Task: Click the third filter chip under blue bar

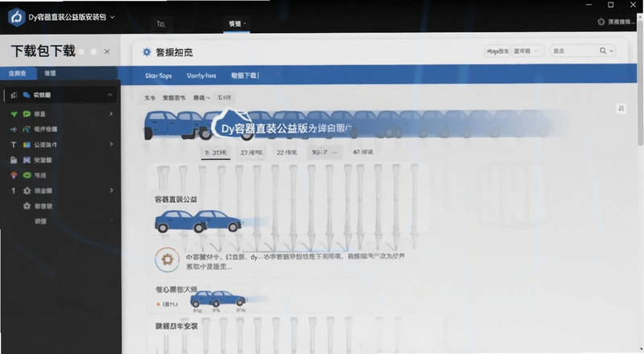Action: [x=202, y=97]
